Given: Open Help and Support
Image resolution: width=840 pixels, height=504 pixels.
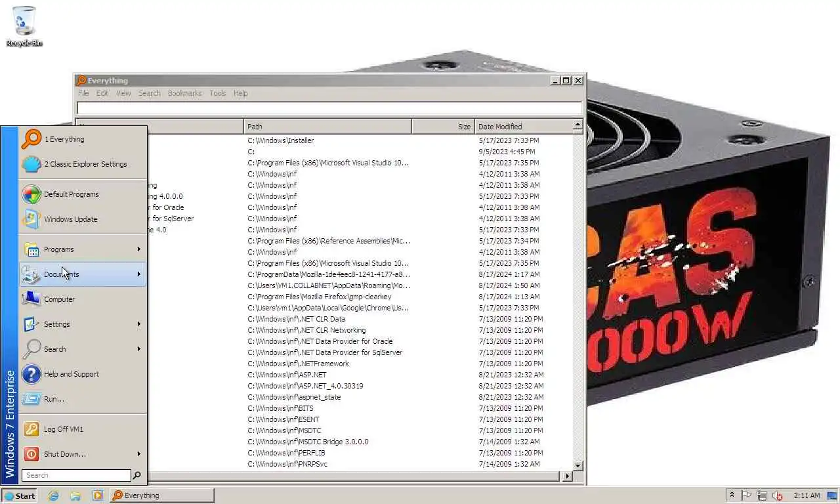Looking at the screenshot, I should coord(82,374).
